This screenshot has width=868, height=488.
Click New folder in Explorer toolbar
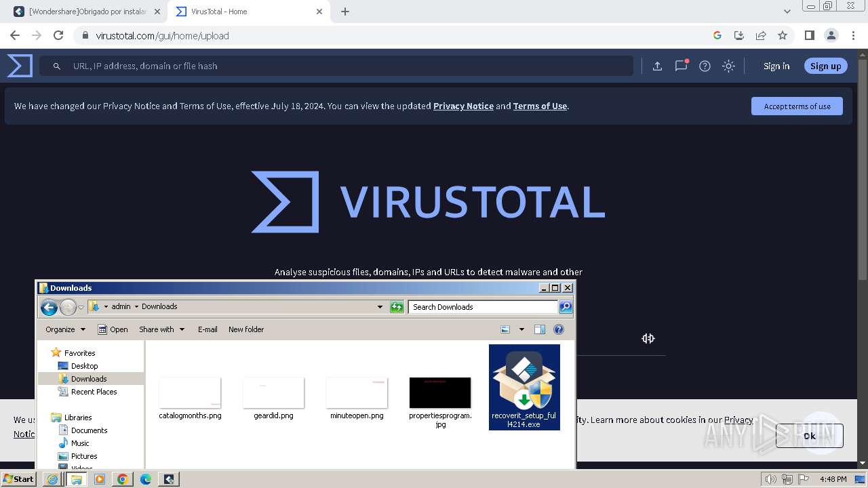pos(246,329)
